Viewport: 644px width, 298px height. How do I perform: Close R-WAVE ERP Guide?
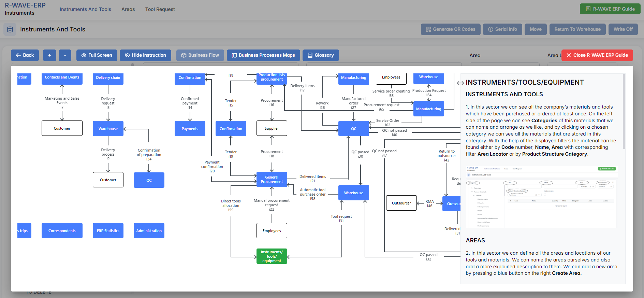pyautogui.click(x=597, y=55)
